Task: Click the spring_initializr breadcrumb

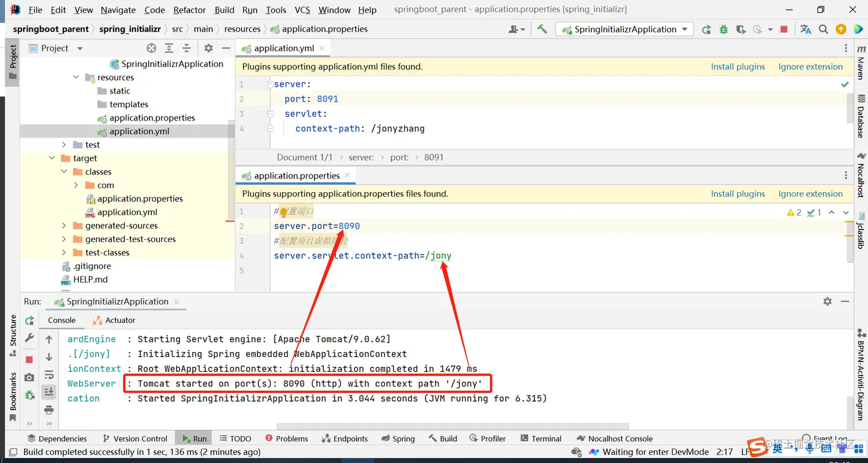Action: tap(130, 29)
